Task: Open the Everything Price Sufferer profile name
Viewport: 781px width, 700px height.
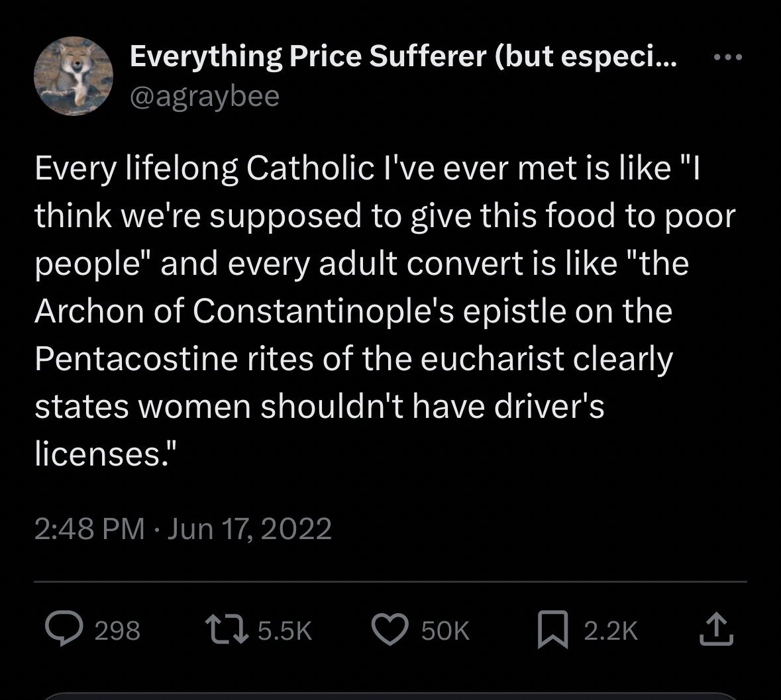Action: [x=403, y=57]
